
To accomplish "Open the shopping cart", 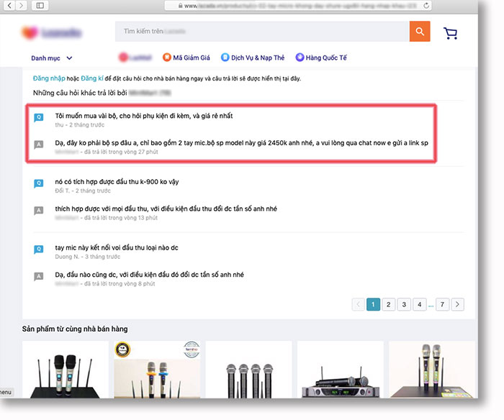I will click(x=451, y=33).
